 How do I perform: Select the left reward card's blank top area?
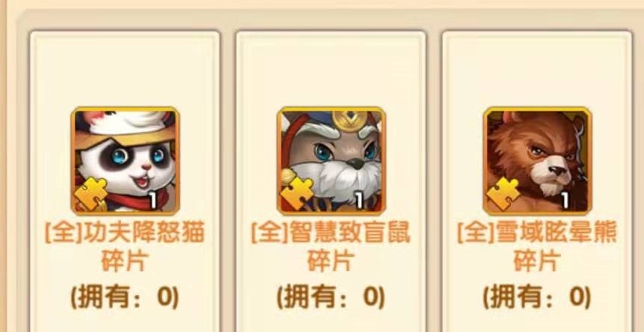(x=125, y=69)
